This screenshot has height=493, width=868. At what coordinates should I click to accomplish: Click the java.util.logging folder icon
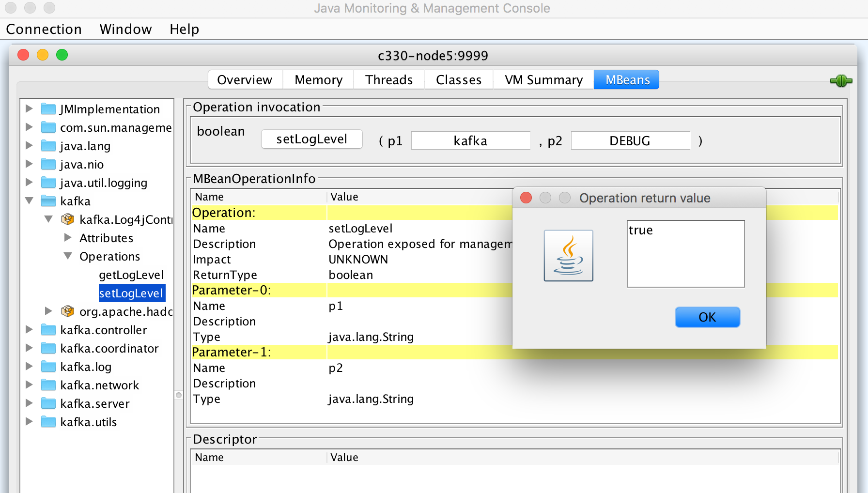(x=48, y=183)
